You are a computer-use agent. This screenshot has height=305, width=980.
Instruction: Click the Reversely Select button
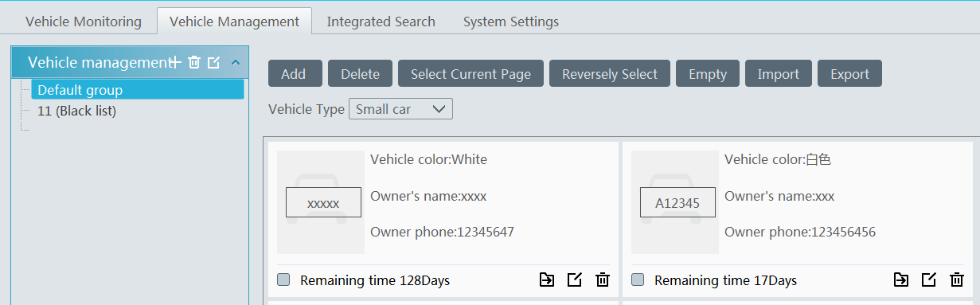click(x=610, y=74)
